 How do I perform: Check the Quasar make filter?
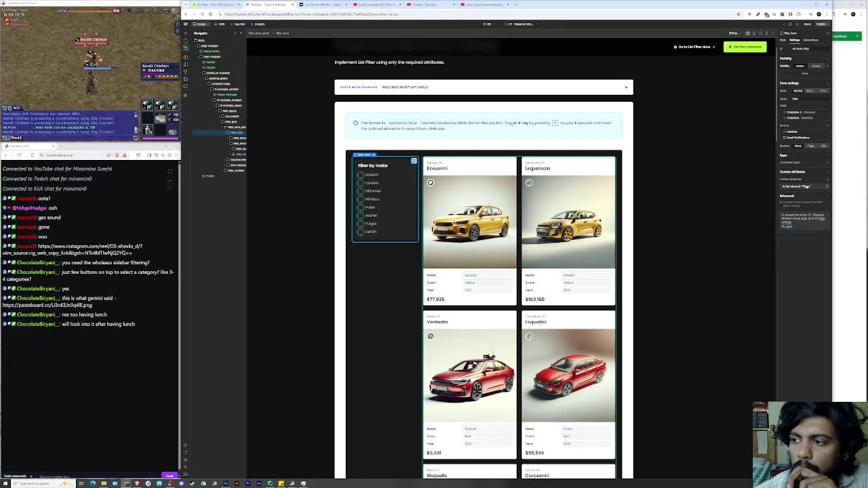click(x=360, y=183)
